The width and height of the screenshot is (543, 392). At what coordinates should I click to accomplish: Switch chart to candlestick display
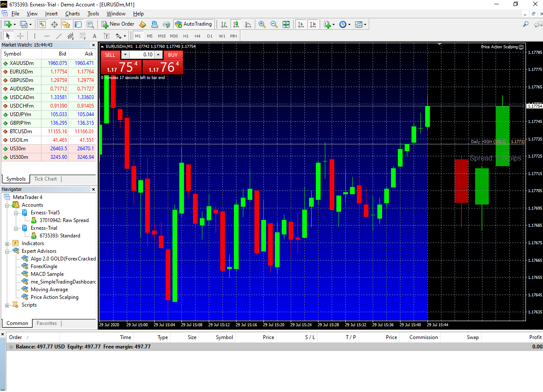(x=236, y=24)
